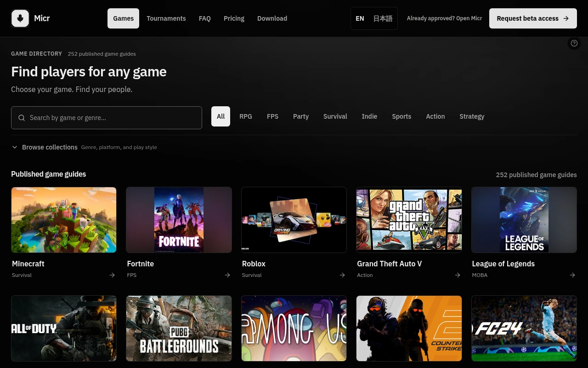Switch language to EN
Viewport: 588px width, 368px height.
click(x=360, y=18)
